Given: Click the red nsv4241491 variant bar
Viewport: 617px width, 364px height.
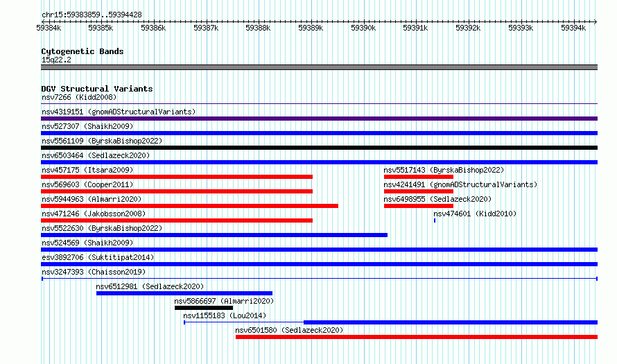Looking at the screenshot, I should 419,191.
